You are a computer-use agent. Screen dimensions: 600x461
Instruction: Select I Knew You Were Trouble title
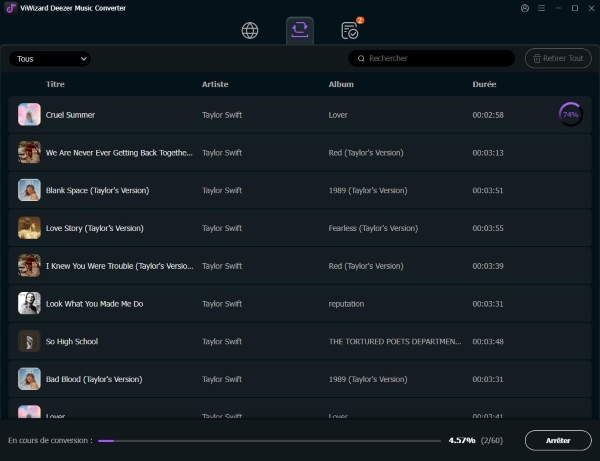(119, 266)
